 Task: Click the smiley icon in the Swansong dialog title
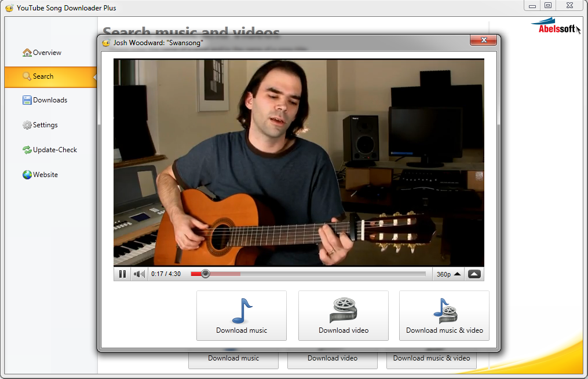point(106,43)
